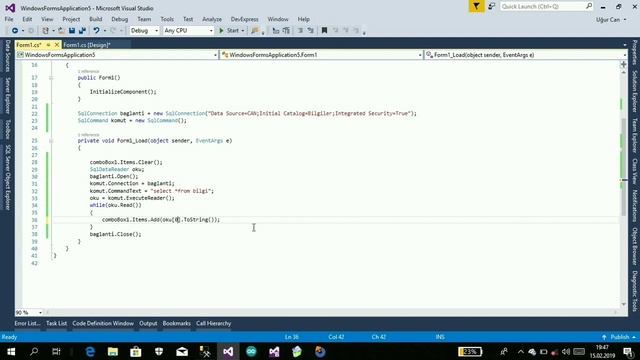This screenshot has width=640, height=360.
Task: Click the Quick Launch search magnifier icon
Action: (x=589, y=6)
